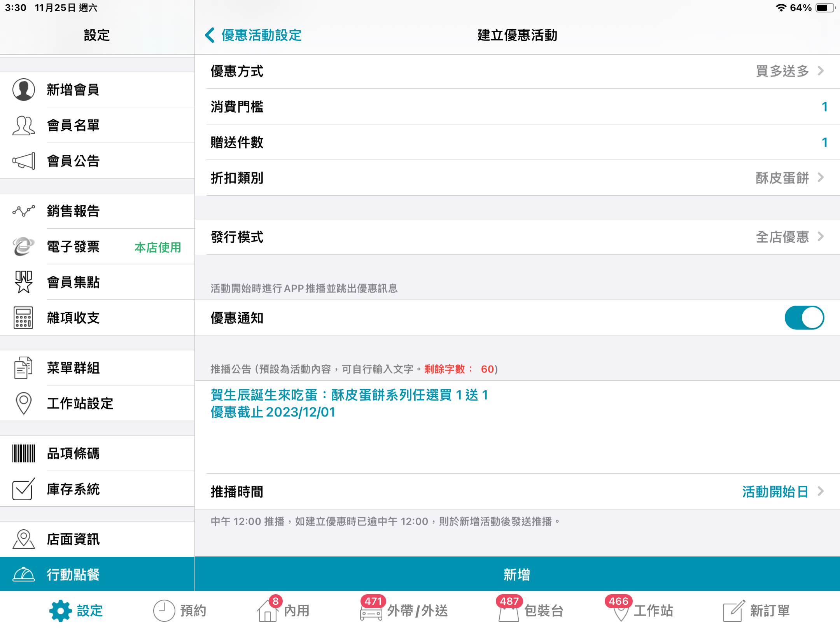This screenshot has width=840, height=630.
Task: Go back to 優惠活動設定
Action: (x=253, y=35)
